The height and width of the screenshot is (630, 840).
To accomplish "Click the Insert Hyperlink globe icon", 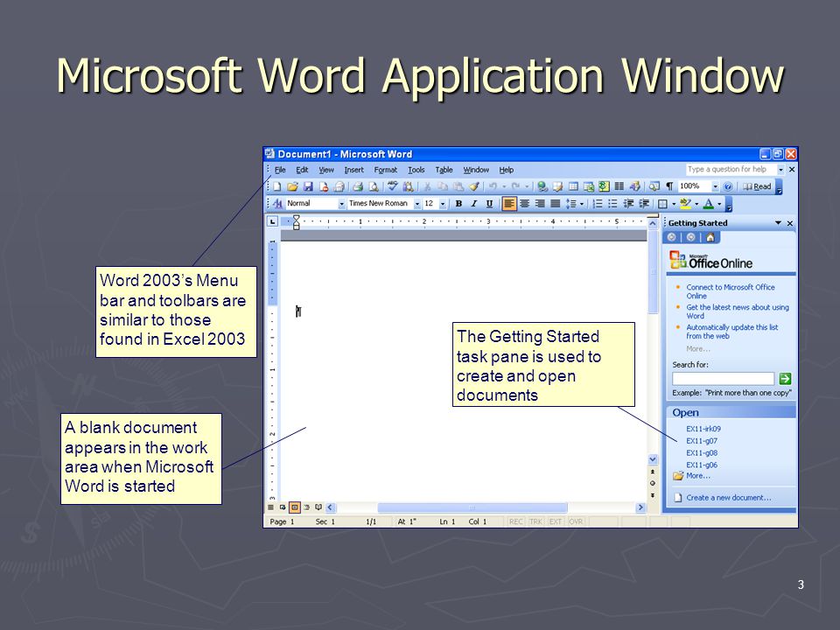I will [542, 186].
